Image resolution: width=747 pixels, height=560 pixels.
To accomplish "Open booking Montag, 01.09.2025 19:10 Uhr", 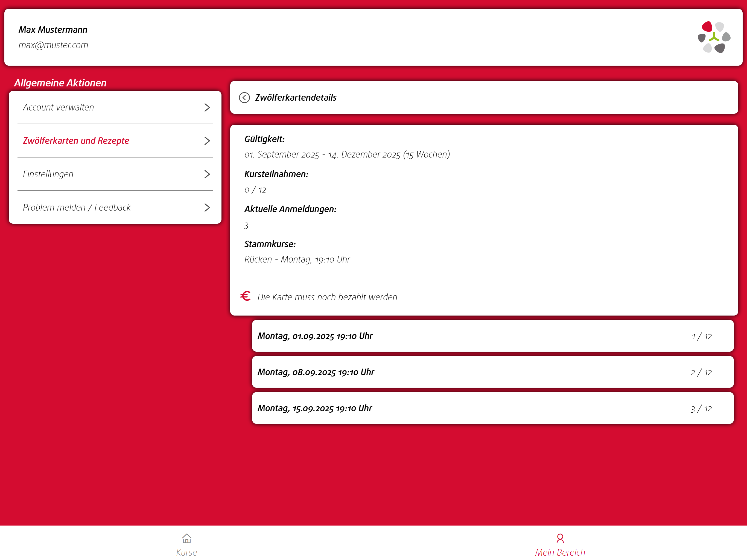I will [x=493, y=336].
